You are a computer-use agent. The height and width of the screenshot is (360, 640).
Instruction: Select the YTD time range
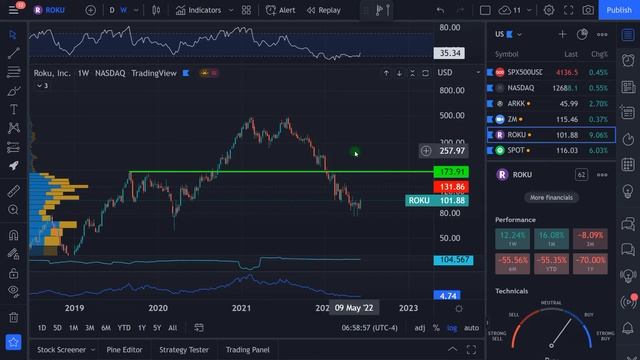coord(124,328)
